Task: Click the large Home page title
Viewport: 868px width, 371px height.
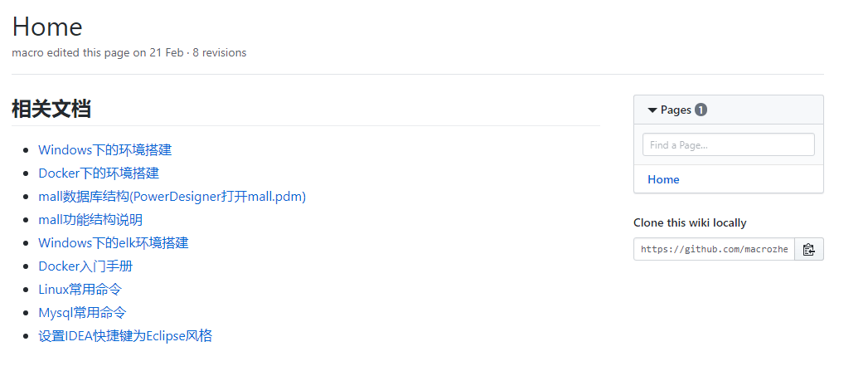Action: (47, 27)
